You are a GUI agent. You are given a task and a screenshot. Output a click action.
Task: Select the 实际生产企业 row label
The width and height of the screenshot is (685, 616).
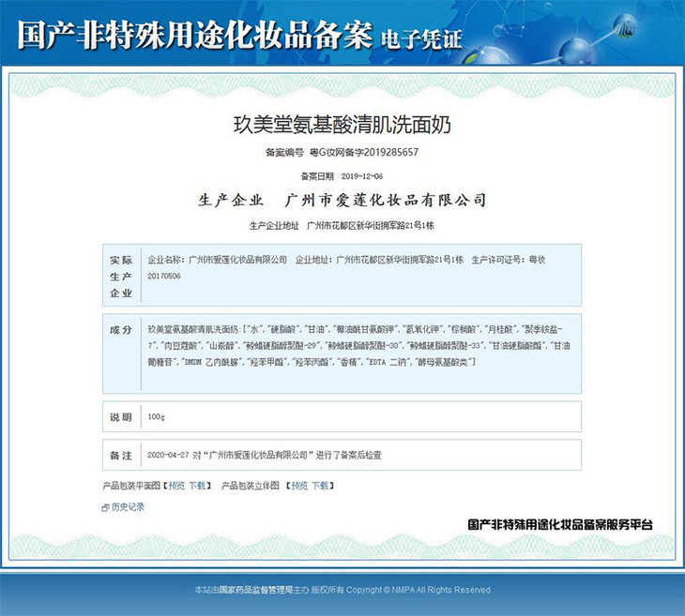pyautogui.click(x=121, y=276)
